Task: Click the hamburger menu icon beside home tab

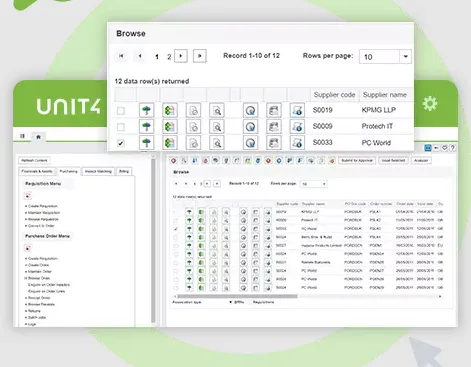Action: [x=22, y=136]
